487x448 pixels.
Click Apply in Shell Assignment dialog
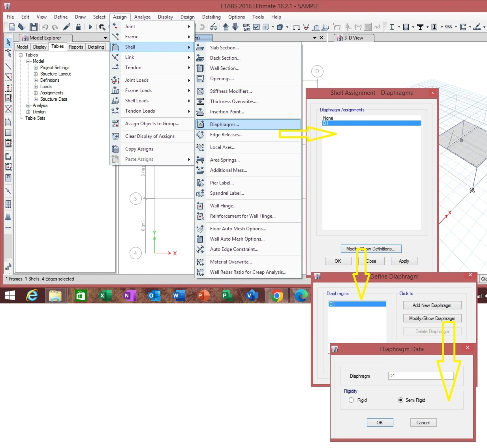point(404,261)
